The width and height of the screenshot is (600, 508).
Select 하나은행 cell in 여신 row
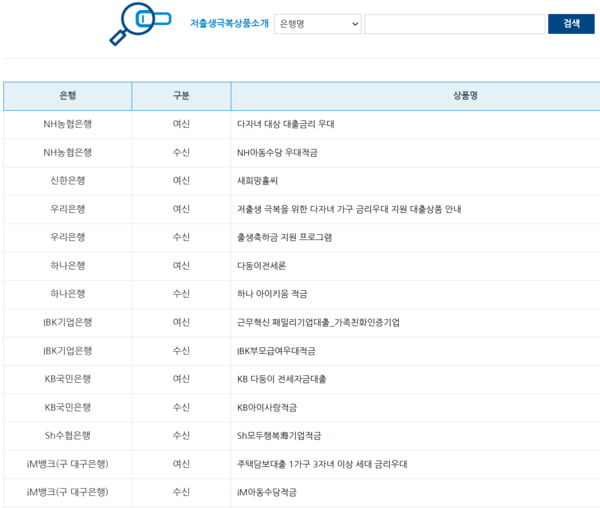pyautogui.click(x=68, y=265)
